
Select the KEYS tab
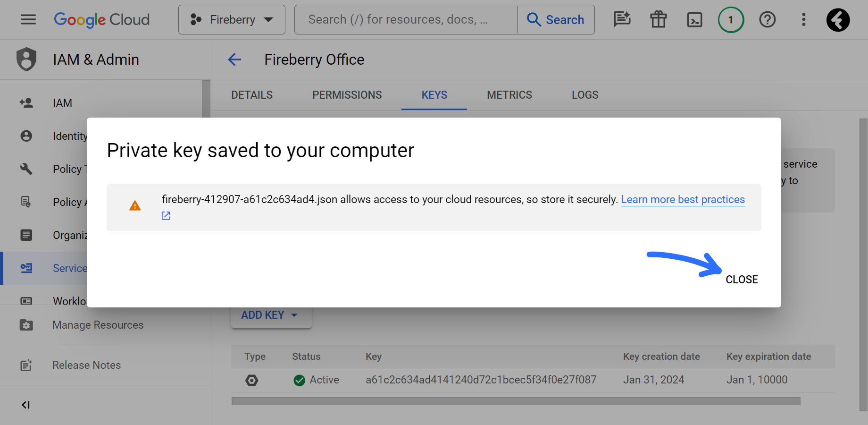pos(434,95)
